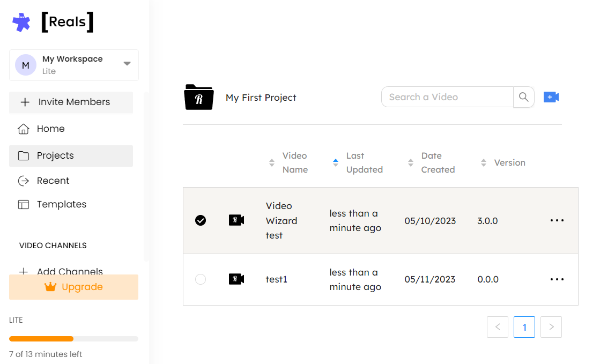Sort by Last Updated column arrows
The width and height of the screenshot is (600, 364).
coord(336,162)
